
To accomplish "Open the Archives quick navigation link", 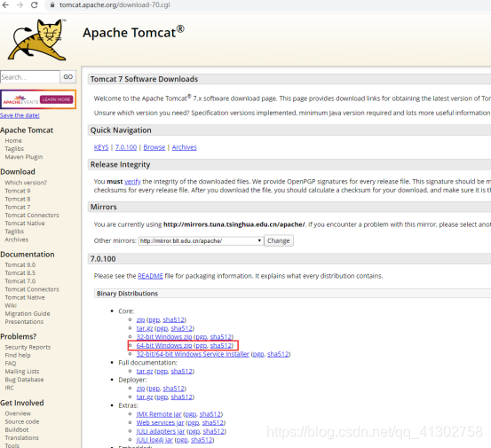I will click(184, 147).
